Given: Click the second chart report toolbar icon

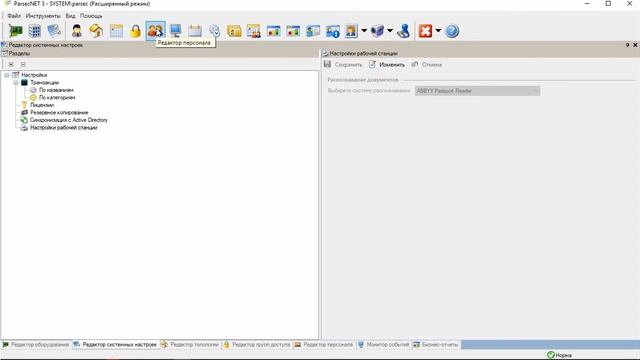Looking at the screenshot, I should click(x=293, y=31).
